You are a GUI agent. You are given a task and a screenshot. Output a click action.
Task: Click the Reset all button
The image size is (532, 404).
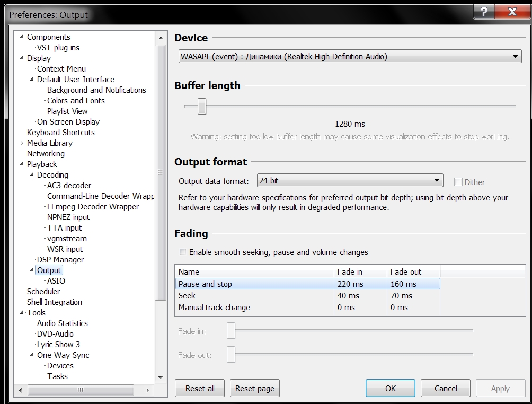200,388
